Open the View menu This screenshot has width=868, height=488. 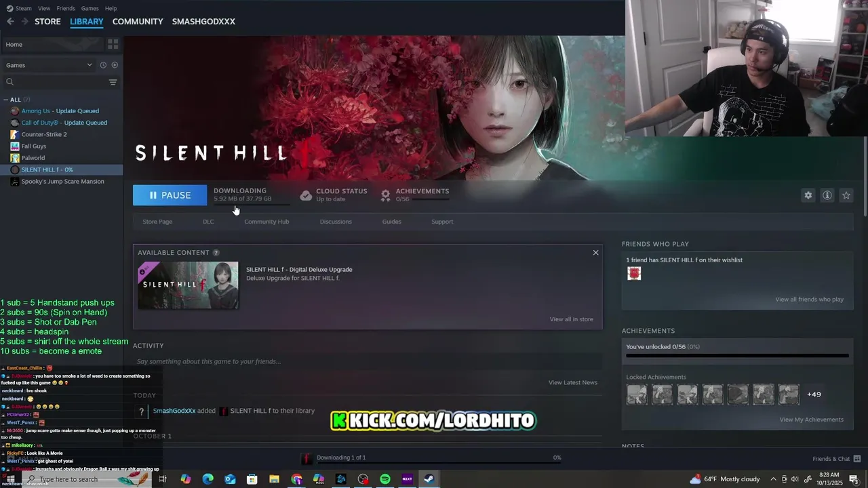(44, 8)
